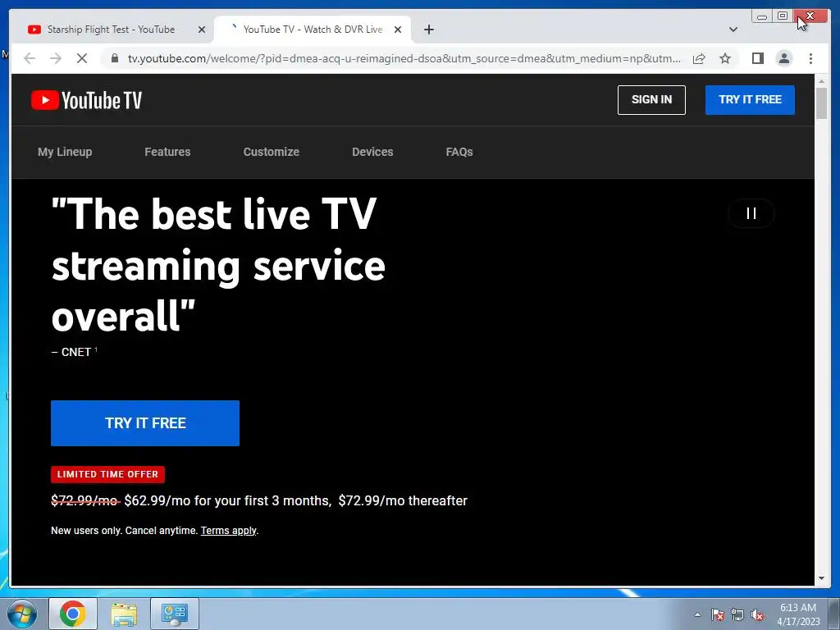Click the network tray icon
The image size is (840, 630).
click(x=737, y=614)
